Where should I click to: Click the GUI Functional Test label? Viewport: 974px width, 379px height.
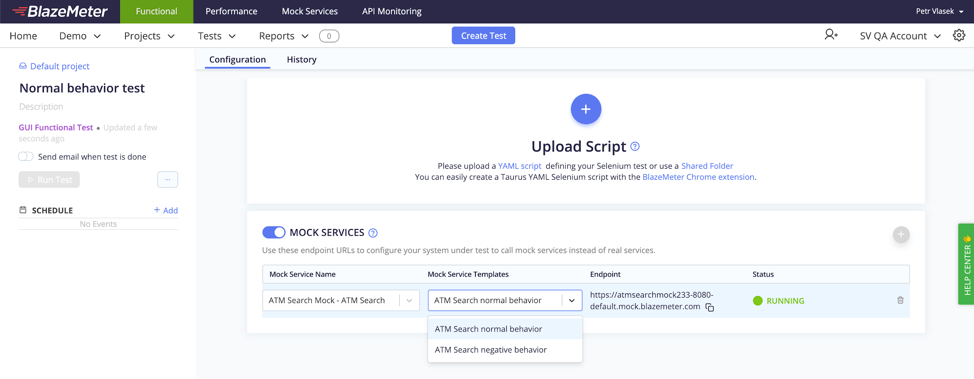[x=56, y=127]
